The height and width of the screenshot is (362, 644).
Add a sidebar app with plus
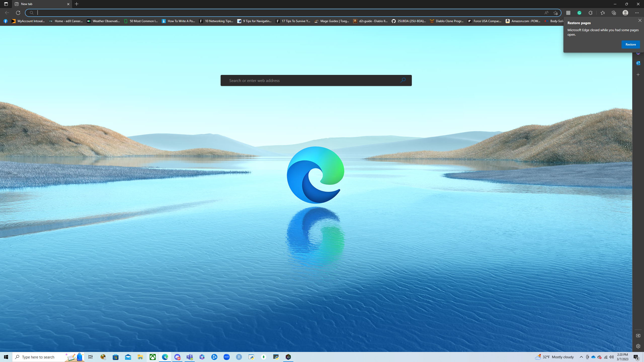tap(638, 75)
